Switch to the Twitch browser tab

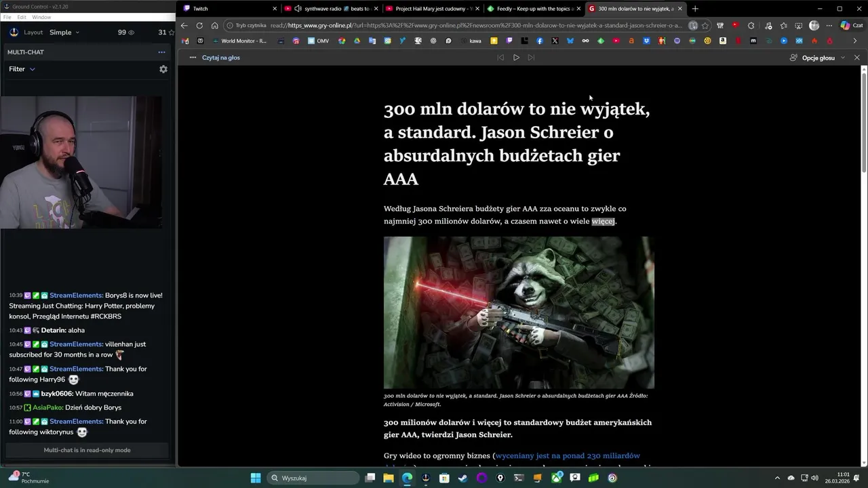click(x=230, y=9)
